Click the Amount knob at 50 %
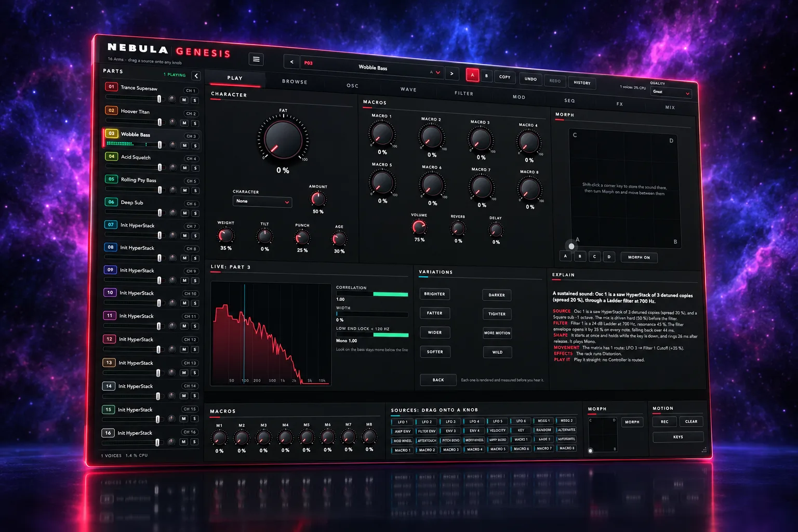The height and width of the screenshot is (532, 798). pyautogui.click(x=318, y=198)
